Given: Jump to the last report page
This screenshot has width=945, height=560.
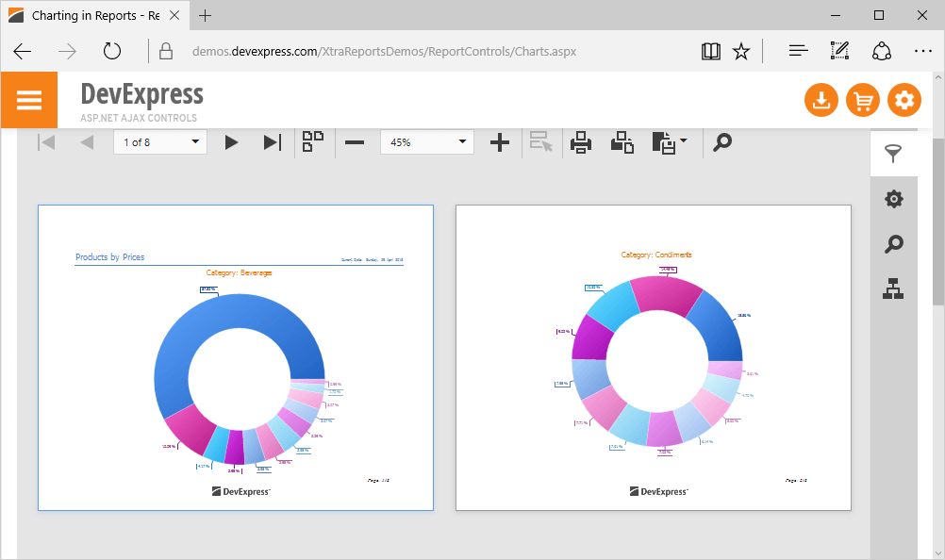Looking at the screenshot, I should tap(272, 142).
